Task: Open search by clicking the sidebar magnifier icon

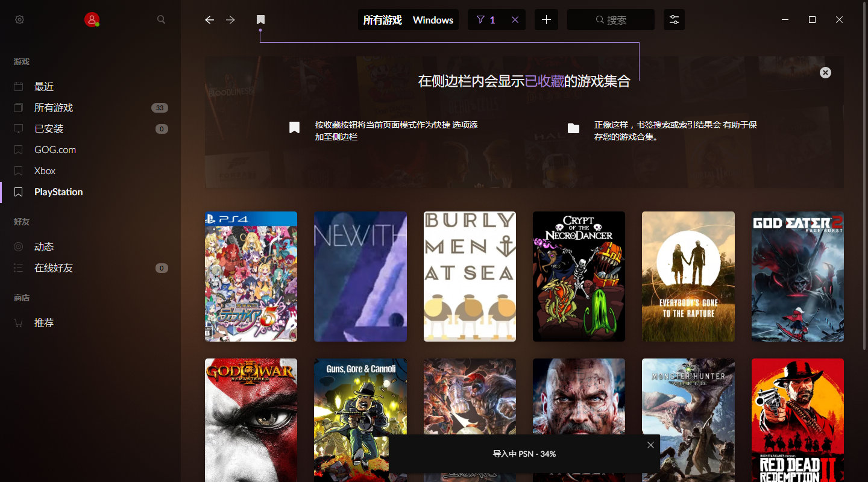Action: pos(161,19)
